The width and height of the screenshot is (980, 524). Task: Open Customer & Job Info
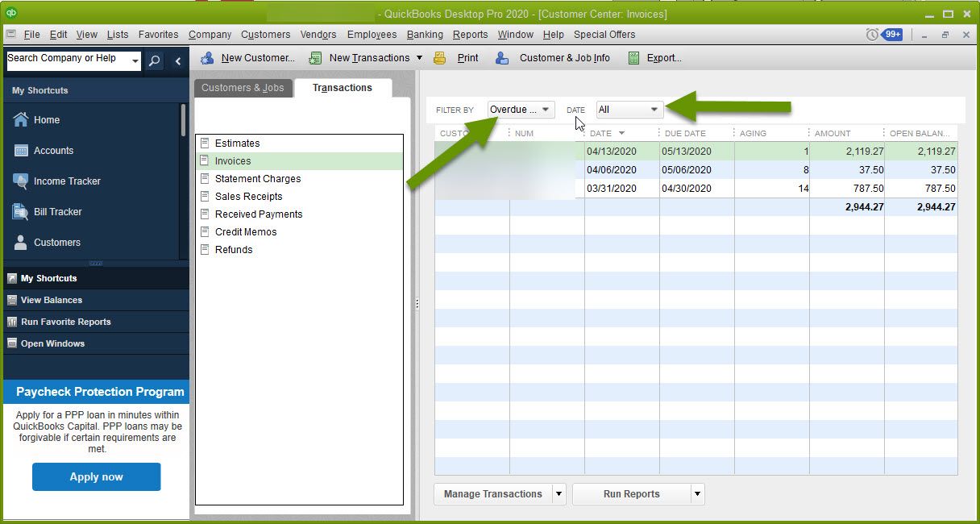pyautogui.click(x=552, y=58)
